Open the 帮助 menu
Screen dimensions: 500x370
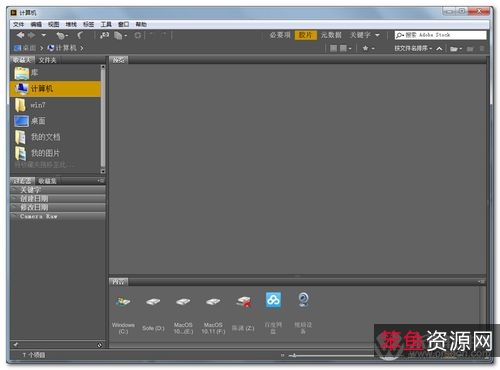[x=141, y=24]
